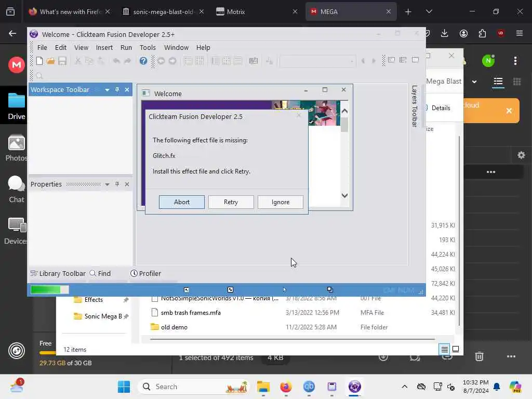The image size is (532, 399).
Task: Click Welcome window scrollbar up arrow
Action: pos(344,111)
